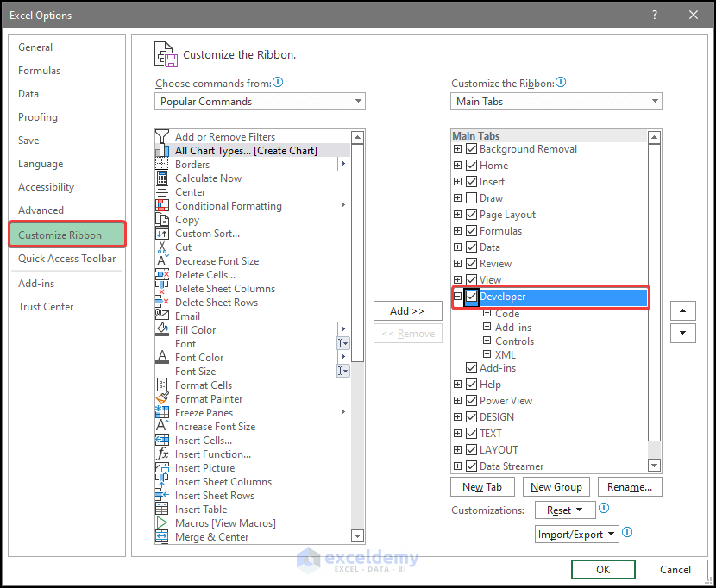
Task: Go to Advanced options
Action: pyautogui.click(x=41, y=210)
